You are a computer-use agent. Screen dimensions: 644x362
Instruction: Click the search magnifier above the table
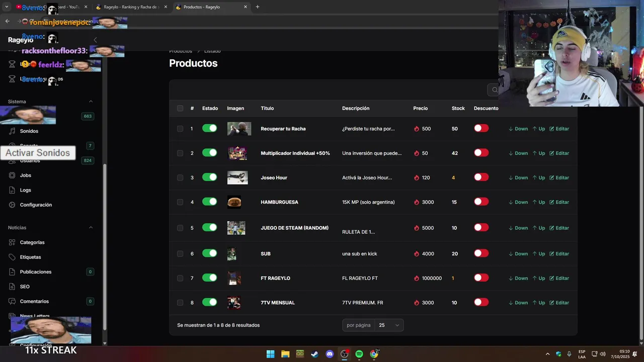(495, 90)
